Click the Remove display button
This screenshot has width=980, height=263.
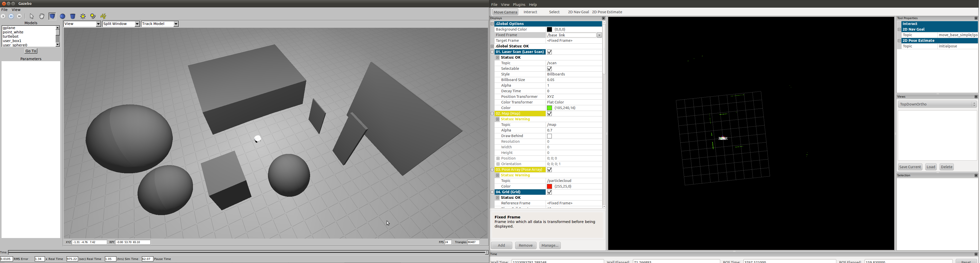point(526,245)
